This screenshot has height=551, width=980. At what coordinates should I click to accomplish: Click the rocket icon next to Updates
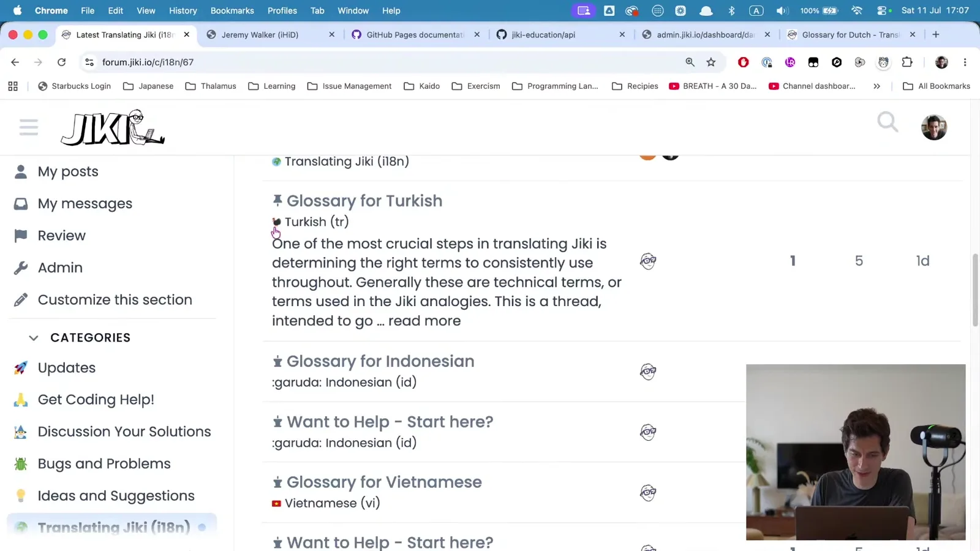(x=21, y=368)
